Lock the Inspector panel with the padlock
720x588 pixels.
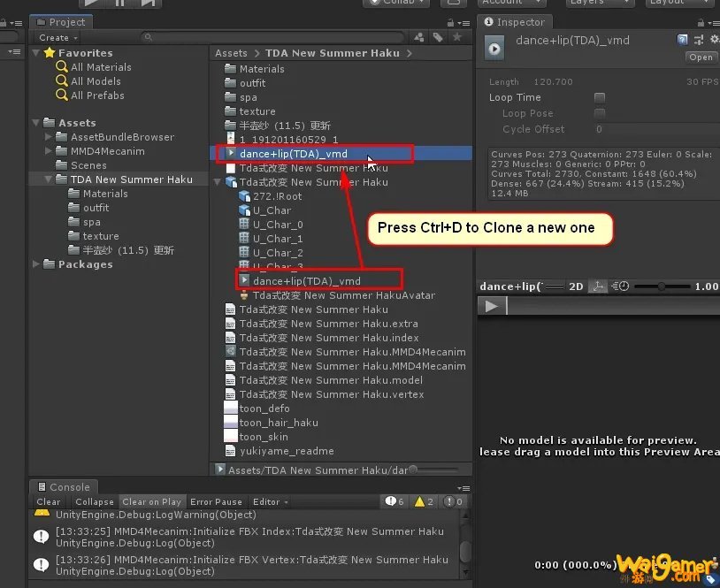(701, 22)
